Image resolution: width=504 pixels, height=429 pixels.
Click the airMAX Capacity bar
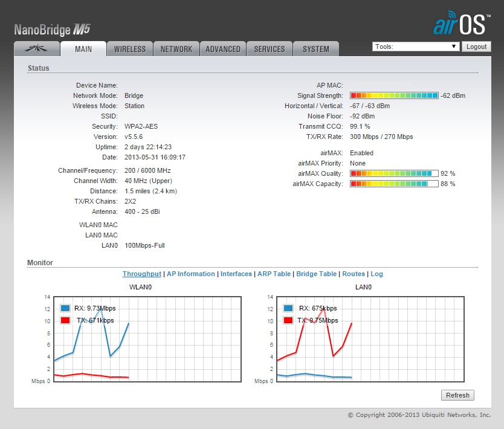tap(394, 184)
